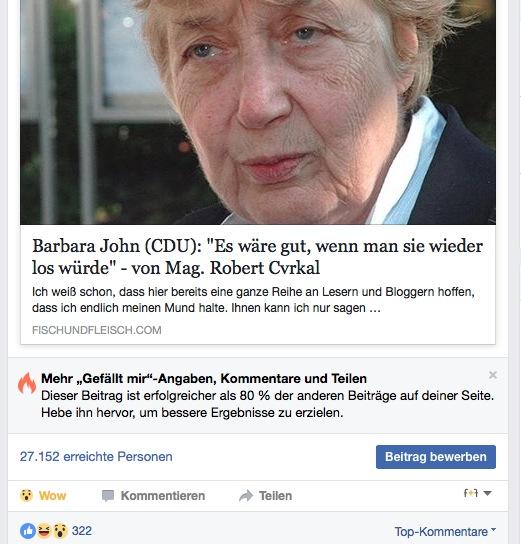Click the article excerpt beginning 'Ich weiß schon'

tap(253, 300)
